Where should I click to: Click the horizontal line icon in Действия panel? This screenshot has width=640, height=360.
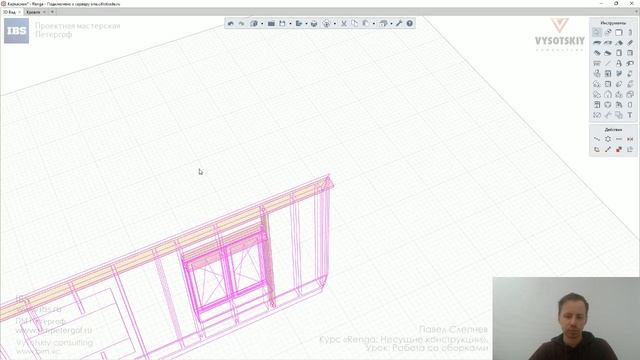point(619,139)
